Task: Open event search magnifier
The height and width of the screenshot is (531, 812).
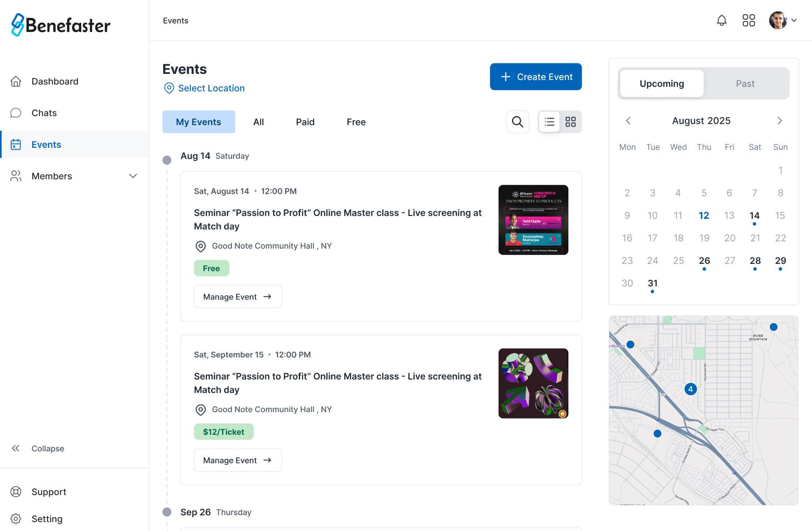Action: (x=517, y=122)
